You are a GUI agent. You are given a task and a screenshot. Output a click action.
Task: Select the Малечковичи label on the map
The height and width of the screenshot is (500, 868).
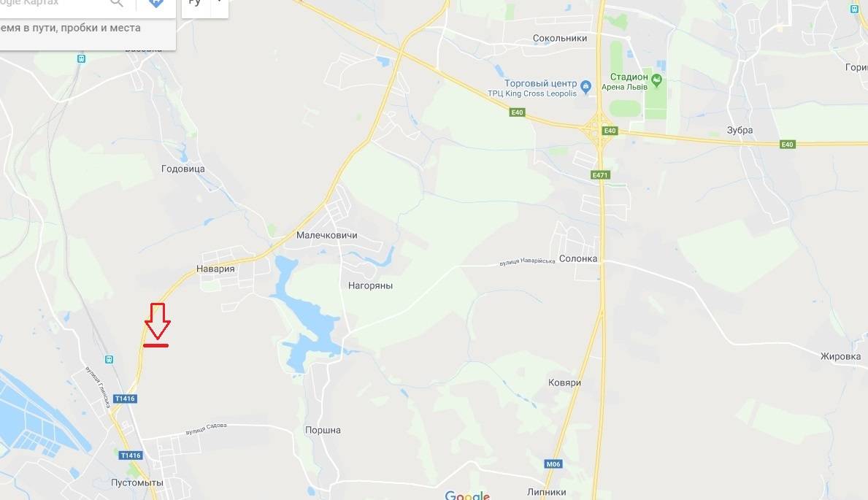(x=326, y=235)
